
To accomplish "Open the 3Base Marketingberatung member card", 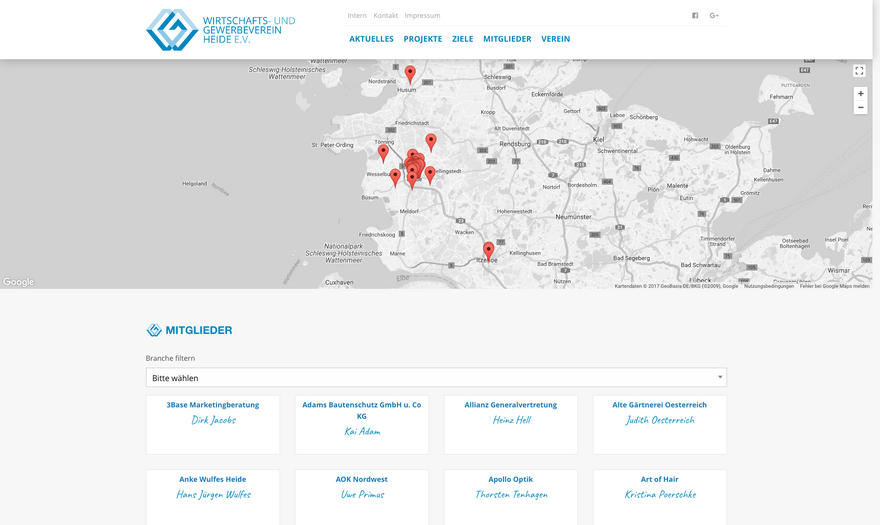I will click(213, 424).
